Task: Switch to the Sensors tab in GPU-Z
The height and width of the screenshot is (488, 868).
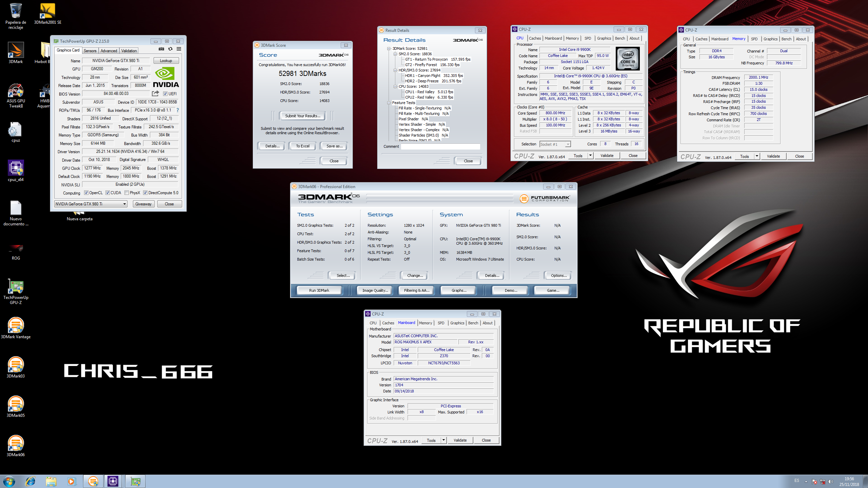Action: point(90,51)
